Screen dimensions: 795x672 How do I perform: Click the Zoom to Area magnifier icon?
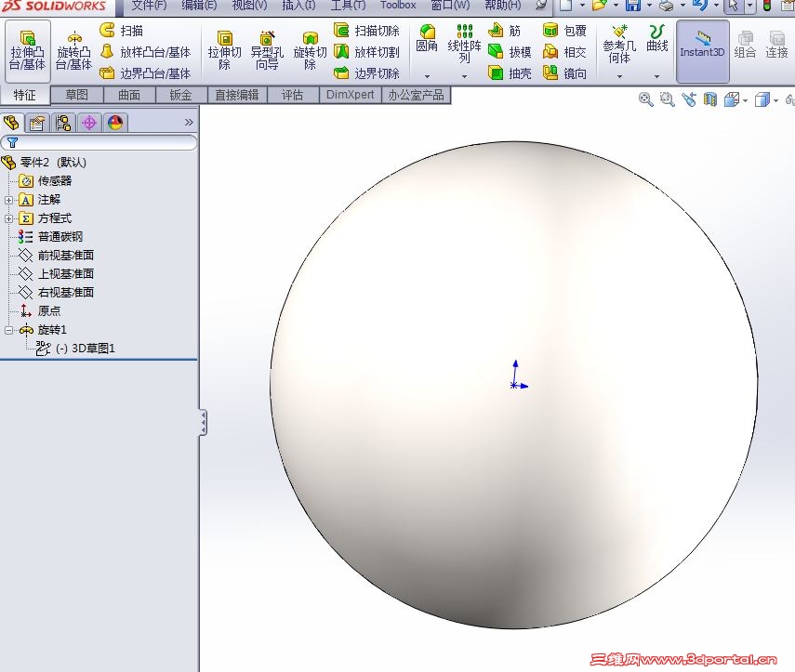668,99
